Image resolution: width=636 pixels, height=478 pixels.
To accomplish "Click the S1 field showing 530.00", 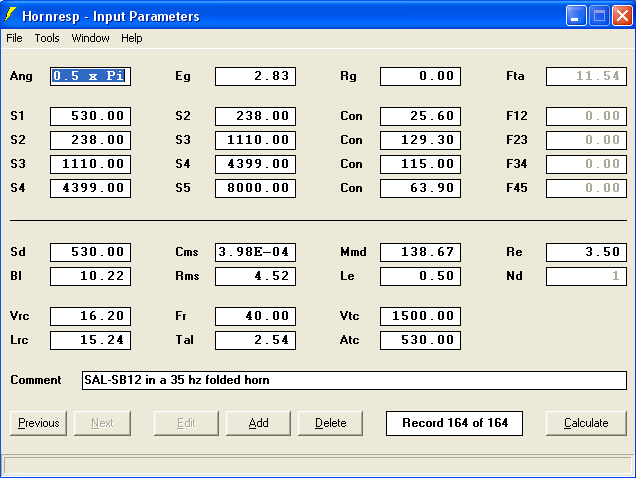I will click(x=90, y=116).
